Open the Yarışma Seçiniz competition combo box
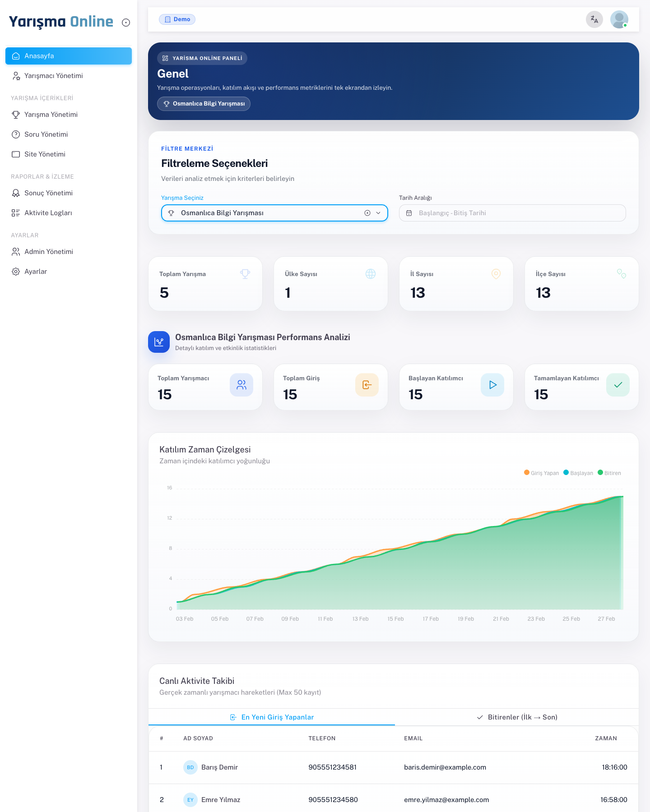Viewport: 650px width, 812px height. pyautogui.click(x=274, y=213)
